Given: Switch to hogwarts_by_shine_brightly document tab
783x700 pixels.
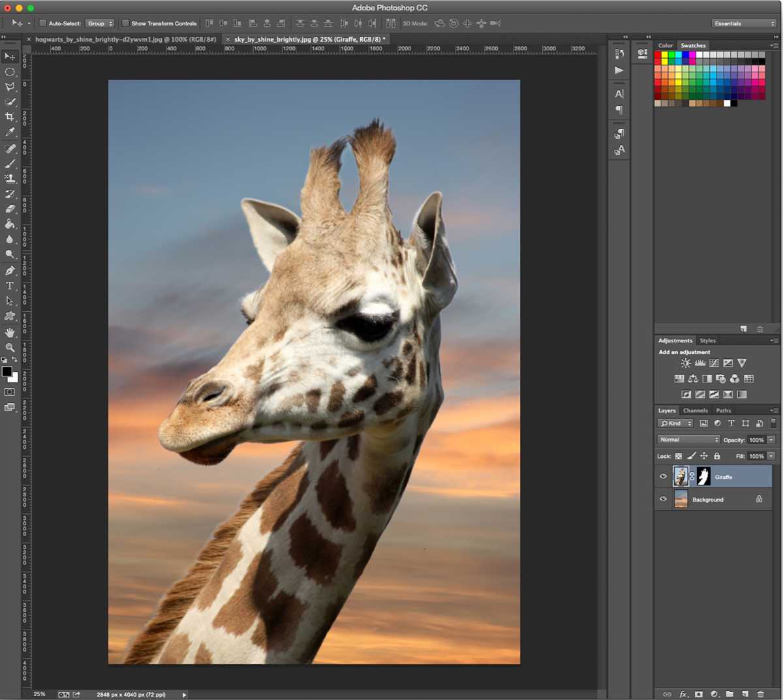Looking at the screenshot, I should (125, 39).
